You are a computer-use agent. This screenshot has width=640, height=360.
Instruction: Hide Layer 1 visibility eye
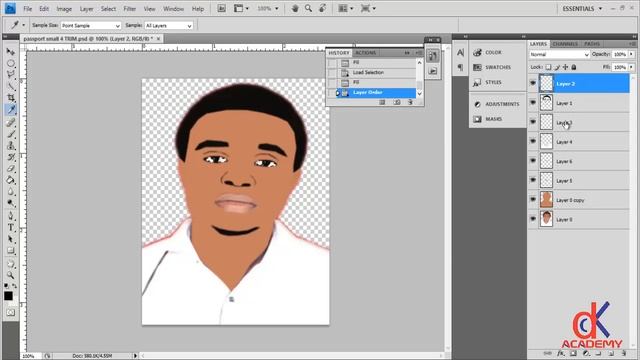(x=533, y=103)
